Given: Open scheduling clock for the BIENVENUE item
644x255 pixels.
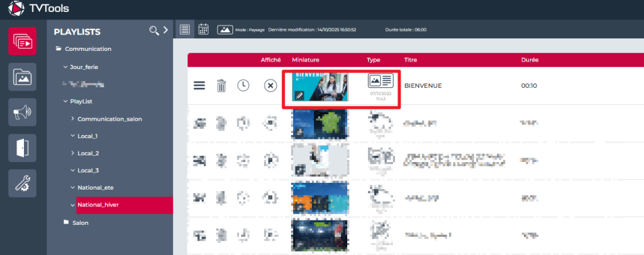Looking at the screenshot, I should [x=243, y=86].
